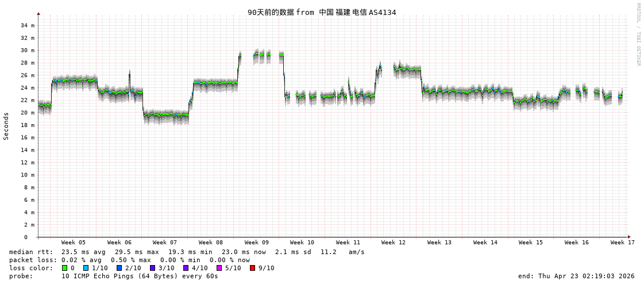Click the 20 m y-axis label
644x284 pixels.
coord(28,113)
